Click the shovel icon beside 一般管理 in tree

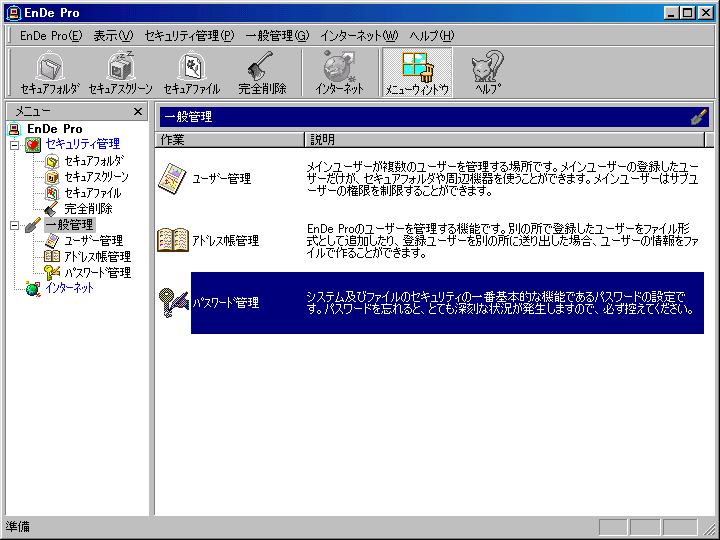click(x=33, y=225)
